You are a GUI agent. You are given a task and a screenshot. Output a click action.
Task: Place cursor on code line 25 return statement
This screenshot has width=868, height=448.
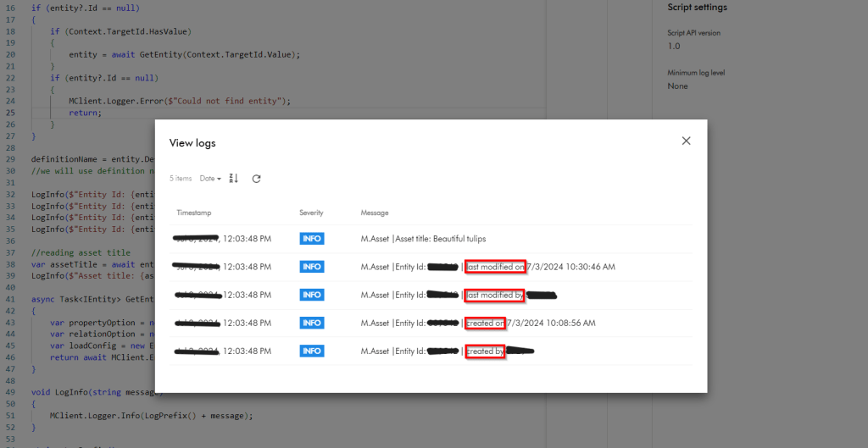85,113
